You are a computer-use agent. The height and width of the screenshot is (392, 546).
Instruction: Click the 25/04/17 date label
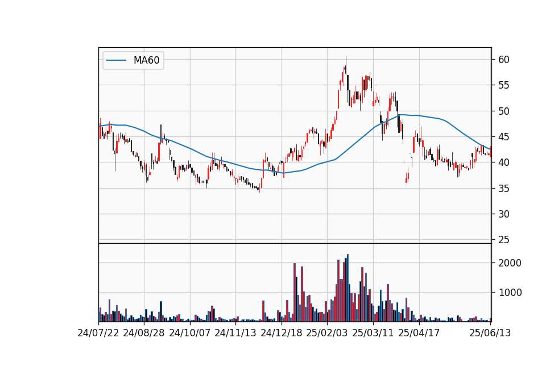[x=419, y=333]
